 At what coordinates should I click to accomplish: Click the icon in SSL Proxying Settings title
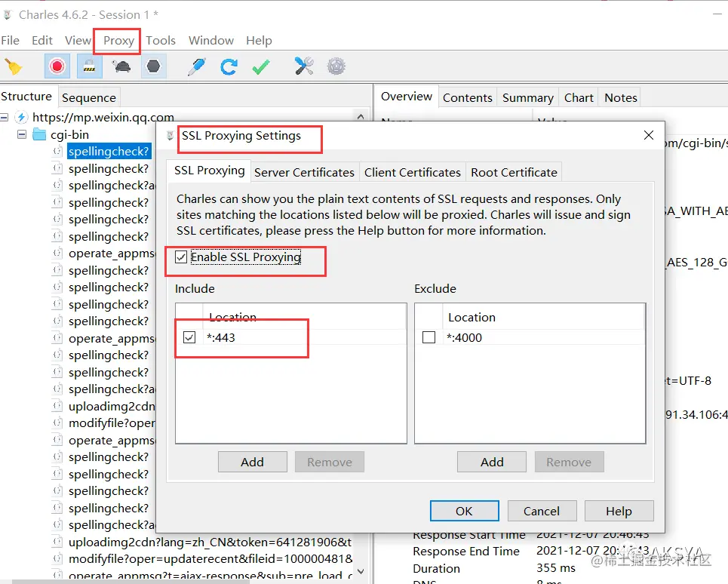coord(170,136)
